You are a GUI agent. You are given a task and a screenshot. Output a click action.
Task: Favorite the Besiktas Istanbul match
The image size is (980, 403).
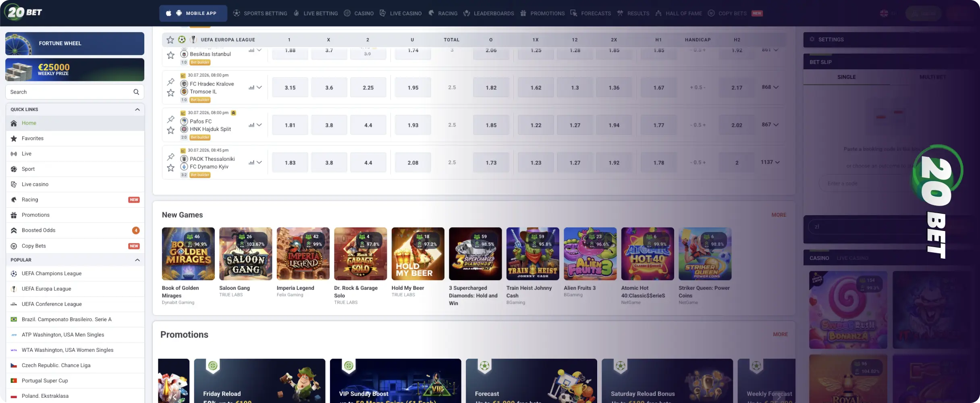[171, 55]
